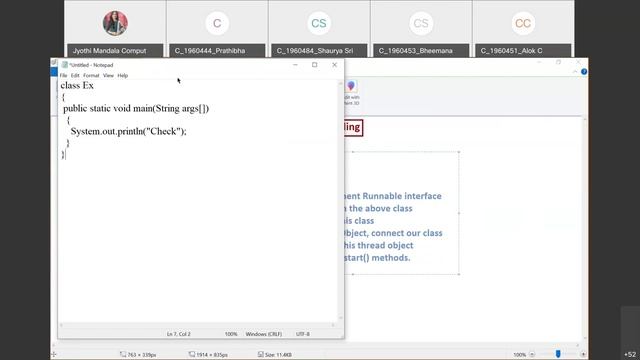Open the View menu in Notepad
This screenshot has width=640, height=360.
coord(108,76)
